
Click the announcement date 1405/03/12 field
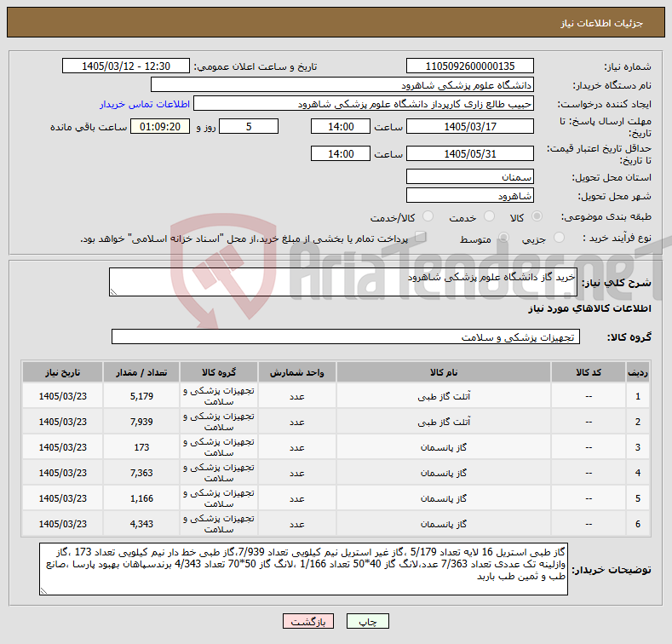(126, 66)
